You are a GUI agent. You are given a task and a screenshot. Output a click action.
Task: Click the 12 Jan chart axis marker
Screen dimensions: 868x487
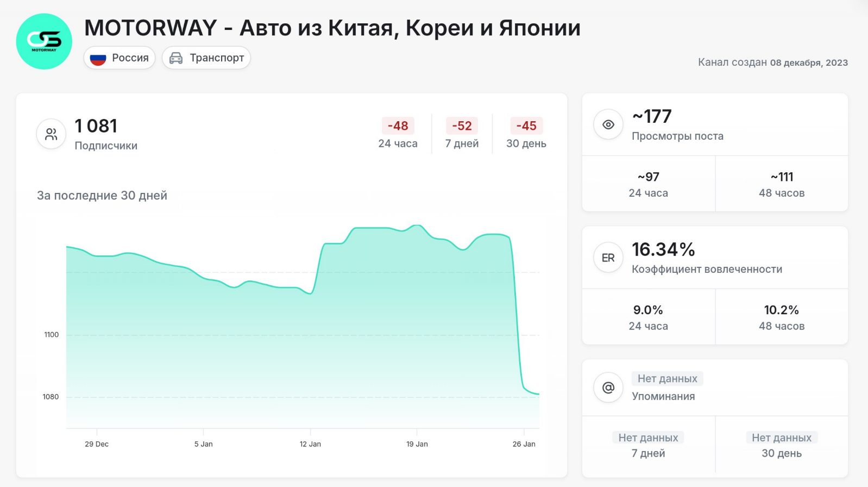pyautogui.click(x=310, y=444)
